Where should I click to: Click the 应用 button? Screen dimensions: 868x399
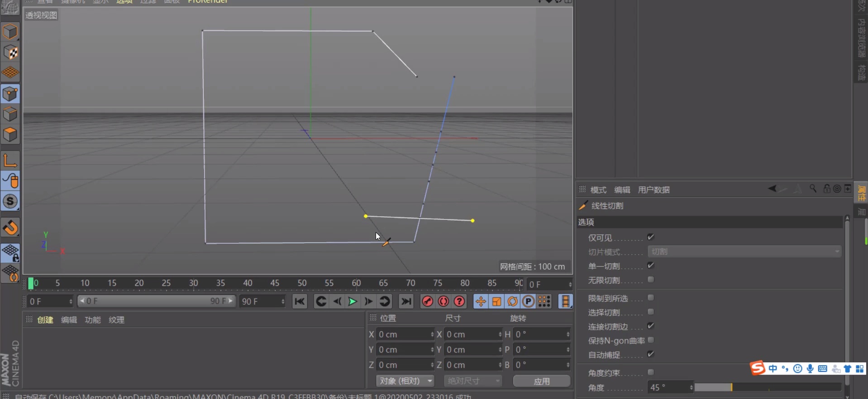click(541, 381)
